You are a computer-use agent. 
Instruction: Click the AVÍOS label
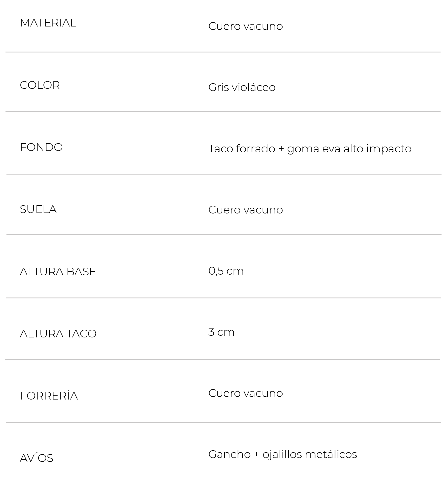coord(37,458)
